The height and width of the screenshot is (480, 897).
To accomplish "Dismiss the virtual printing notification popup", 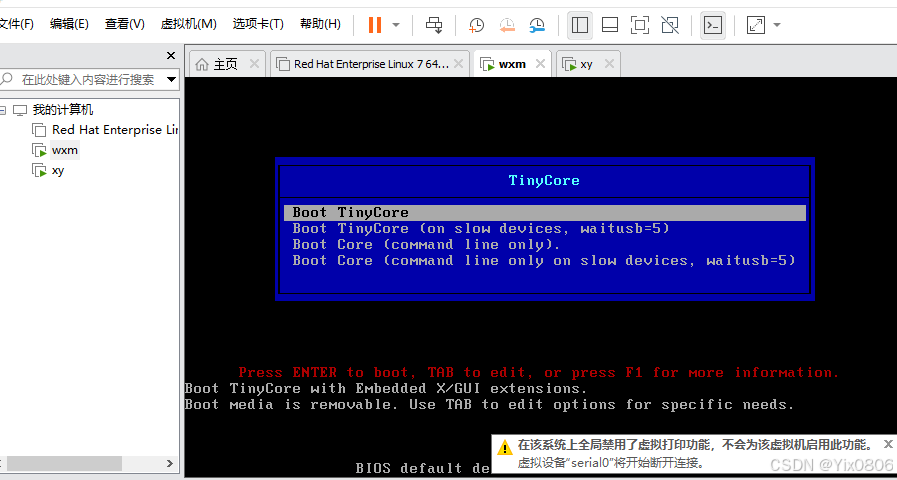I will tap(888, 443).
